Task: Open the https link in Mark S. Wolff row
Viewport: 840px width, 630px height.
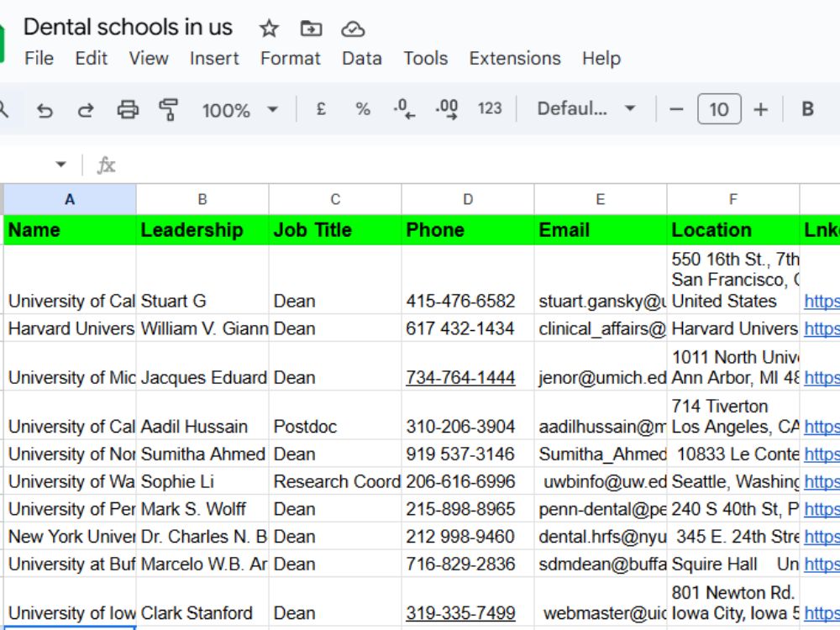Action: point(822,509)
